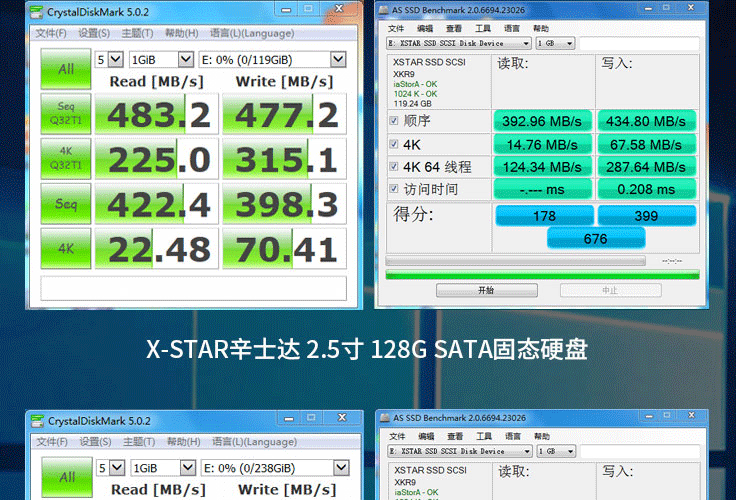Screen dimensions: 736x500
Task: Click the green progress bar in top AS SSD
Action: 542,275
